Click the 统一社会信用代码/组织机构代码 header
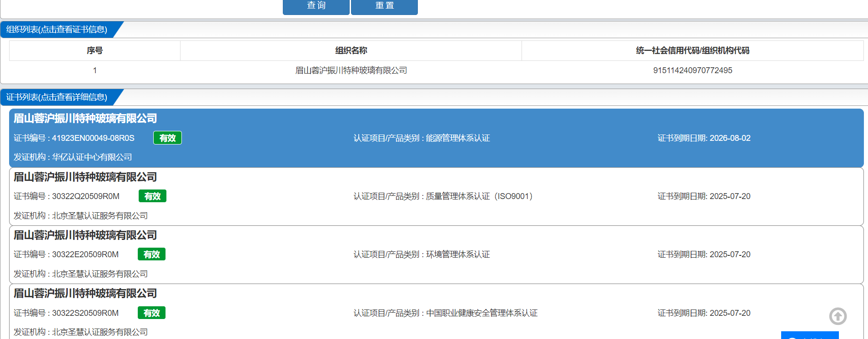The width and height of the screenshot is (868, 339). (x=692, y=50)
